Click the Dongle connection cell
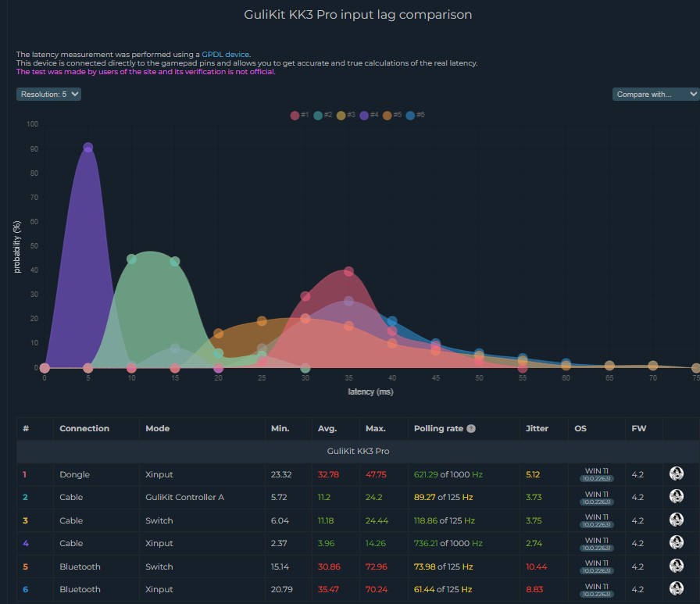Viewport: 700px width, 604px height. pyautogui.click(x=74, y=474)
